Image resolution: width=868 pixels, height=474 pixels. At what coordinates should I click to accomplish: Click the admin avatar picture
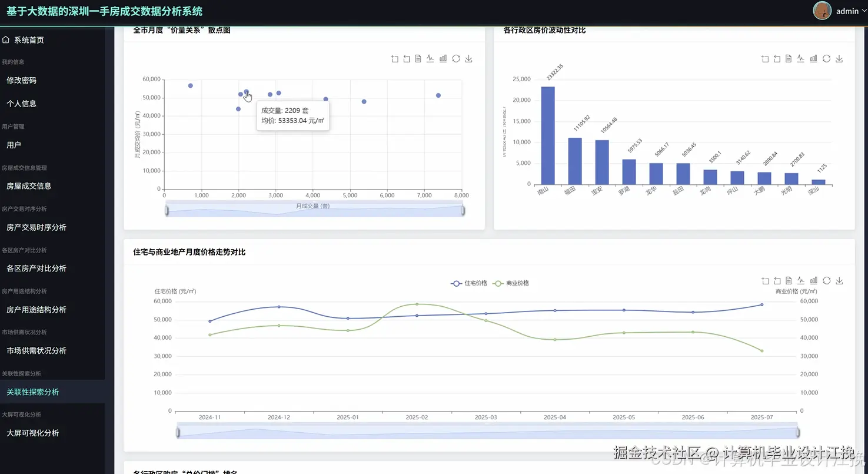[x=822, y=11]
